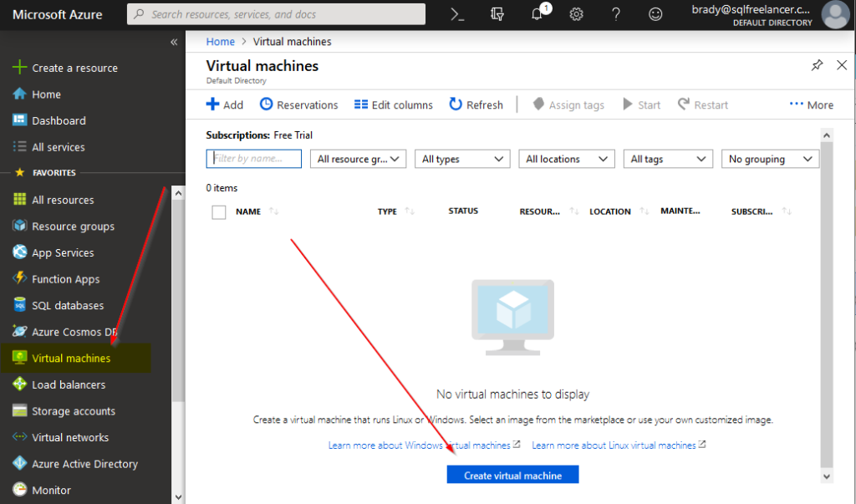Open the No grouping dropdown
This screenshot has width=856, height=504.
(x=770, y=159)
